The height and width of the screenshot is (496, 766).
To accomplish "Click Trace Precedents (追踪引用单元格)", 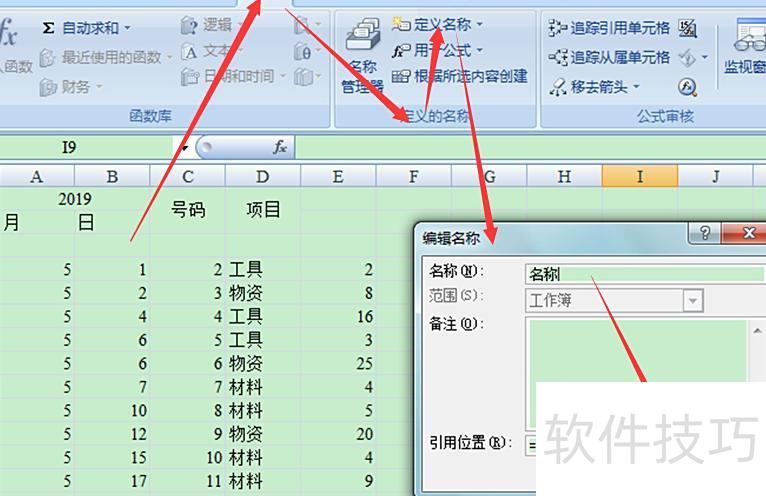I will click(x=609, y=28).
